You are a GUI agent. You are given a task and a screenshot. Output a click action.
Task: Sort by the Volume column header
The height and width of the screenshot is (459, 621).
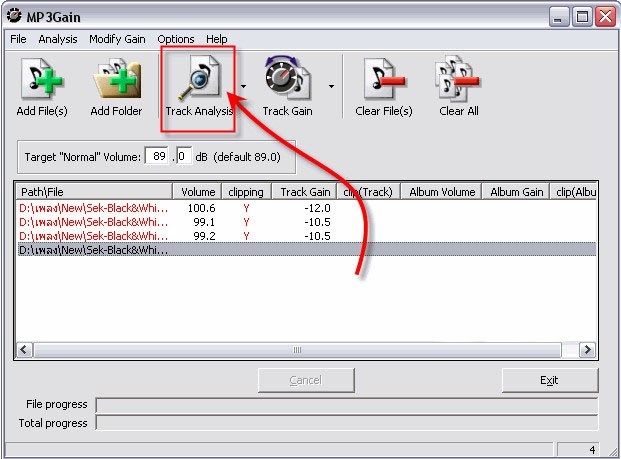point(197,192)
